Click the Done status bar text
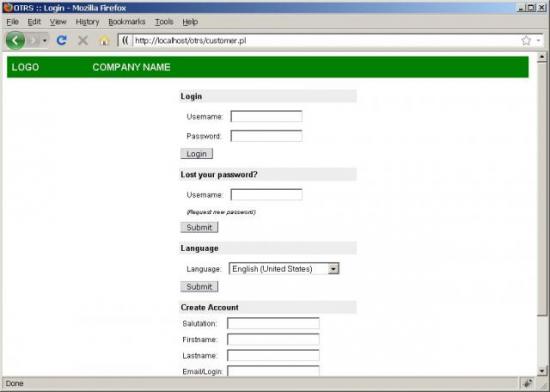Image resolution: width=550 pixels, height=392 pixels. click(x=14, y=384)
